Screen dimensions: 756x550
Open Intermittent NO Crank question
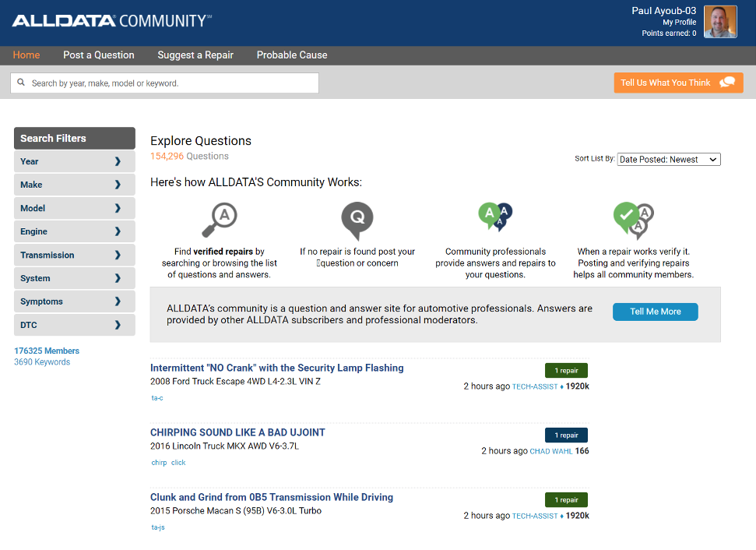coord(276,368)
